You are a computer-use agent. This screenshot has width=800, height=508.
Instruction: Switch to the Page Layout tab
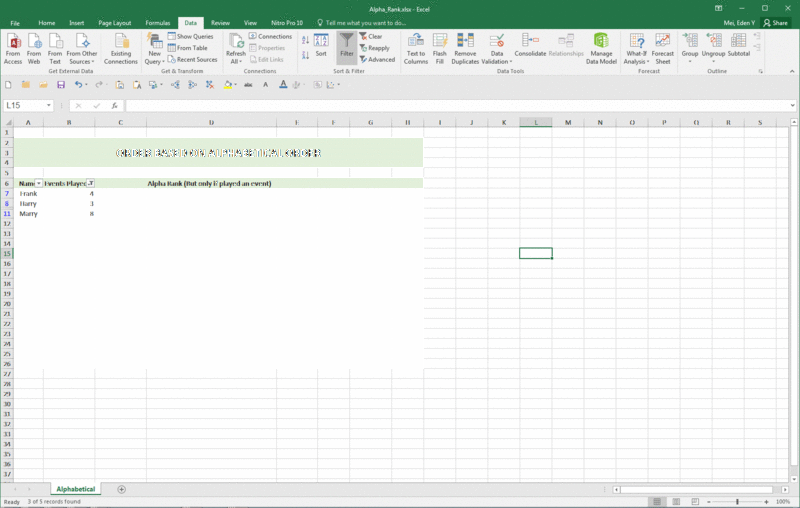pos(115,23)
